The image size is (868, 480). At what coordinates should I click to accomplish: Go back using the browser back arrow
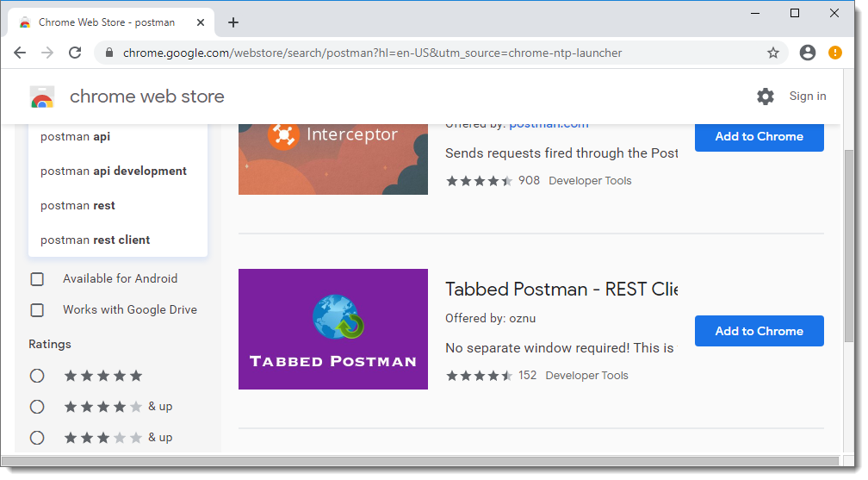20,53
